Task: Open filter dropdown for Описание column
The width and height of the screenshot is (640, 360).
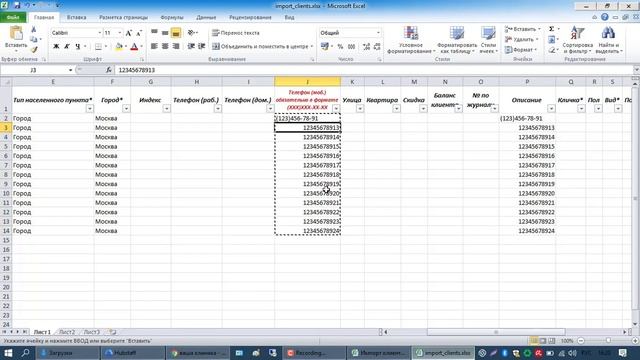Action: 551,109
